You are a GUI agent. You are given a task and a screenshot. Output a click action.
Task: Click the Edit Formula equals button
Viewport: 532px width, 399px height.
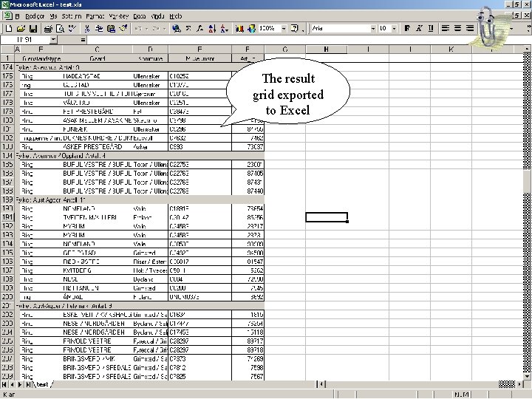click(x=83, y=40)
